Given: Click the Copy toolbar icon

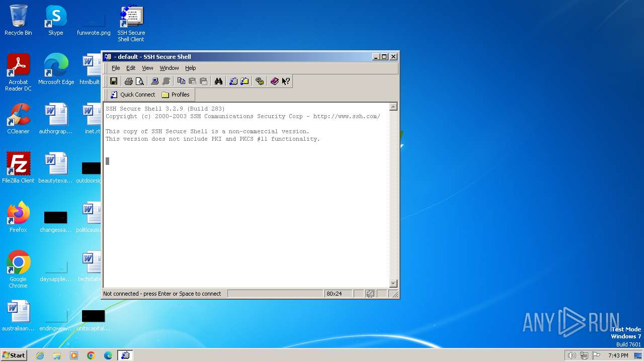Looking at the screenshot, I should pyautogui.click(x=181, y=81).
